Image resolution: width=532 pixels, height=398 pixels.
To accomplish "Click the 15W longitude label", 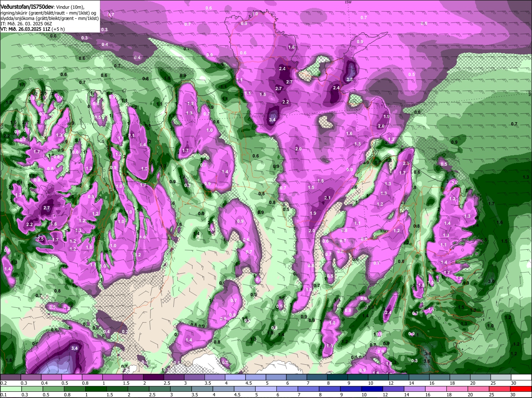I will coord(348,2).
